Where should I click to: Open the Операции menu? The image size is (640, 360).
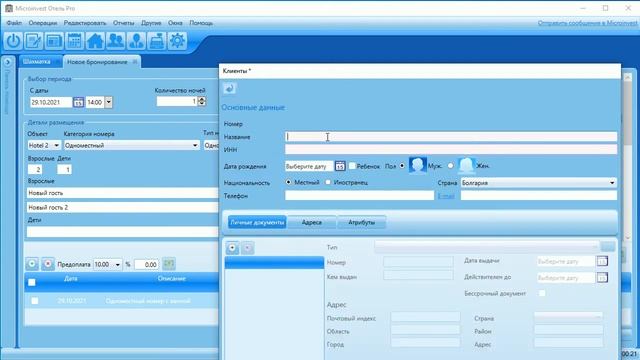tap(43, 23)
